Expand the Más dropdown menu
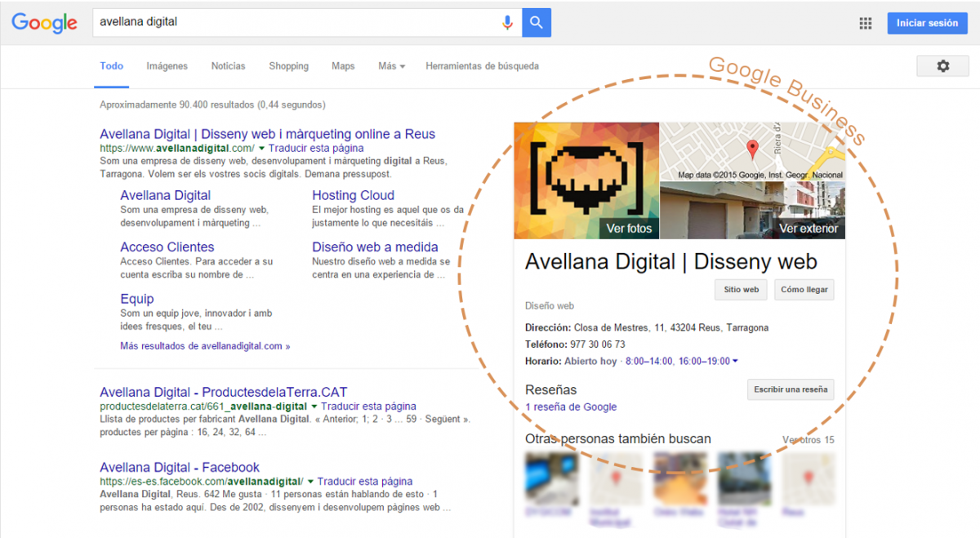980x538 pixels. point(391,66)
